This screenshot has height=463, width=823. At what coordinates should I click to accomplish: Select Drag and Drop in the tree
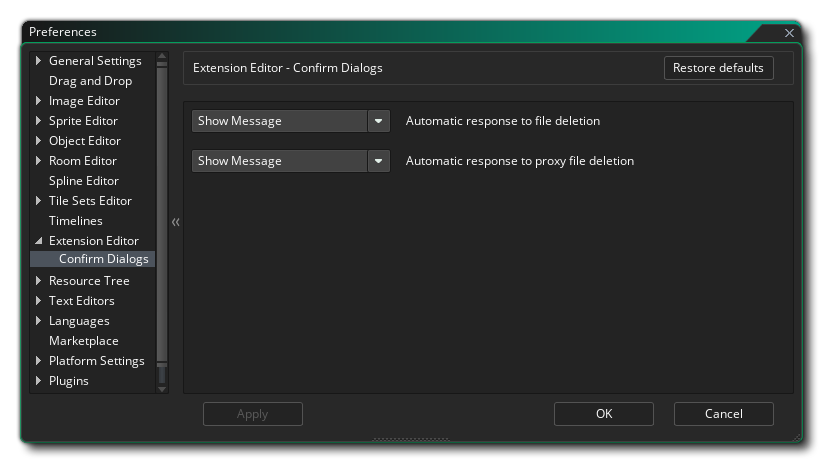[90, 81]
